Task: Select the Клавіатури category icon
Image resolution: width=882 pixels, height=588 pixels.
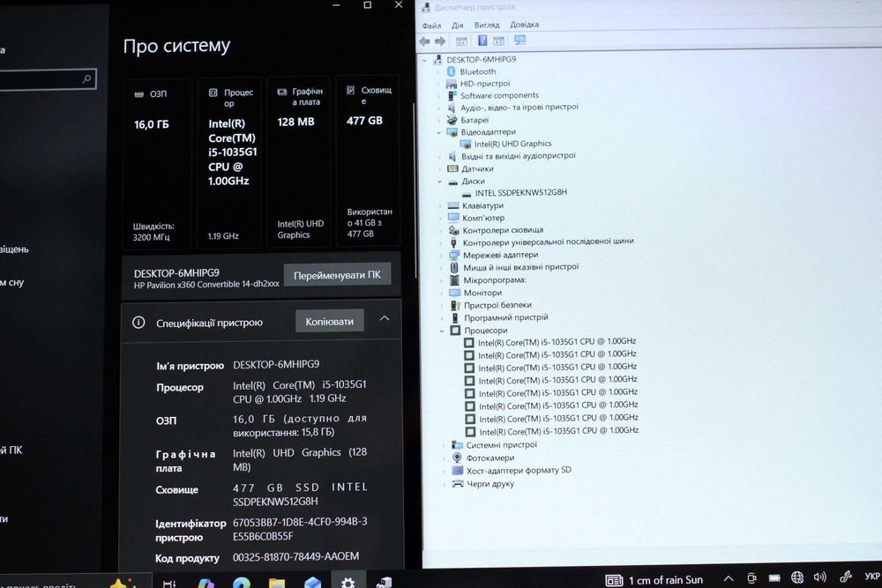Action: [x=453, y=205]
